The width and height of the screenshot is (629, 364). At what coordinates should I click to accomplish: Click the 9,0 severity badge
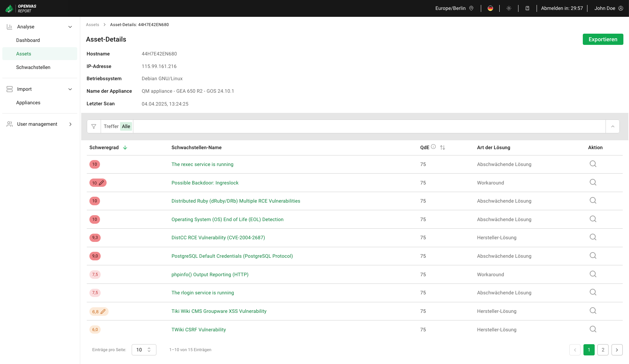pyautogui.click(x=95, y=256)
